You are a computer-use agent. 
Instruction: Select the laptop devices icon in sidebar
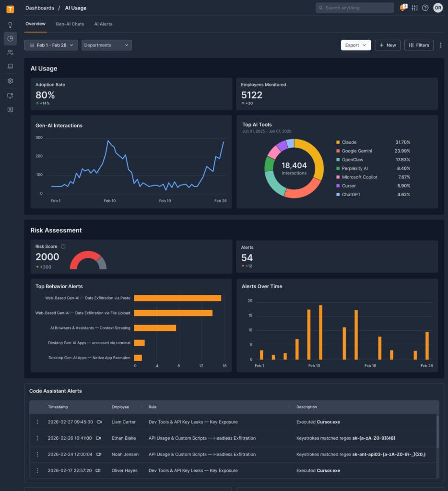(x=10, y=66)
